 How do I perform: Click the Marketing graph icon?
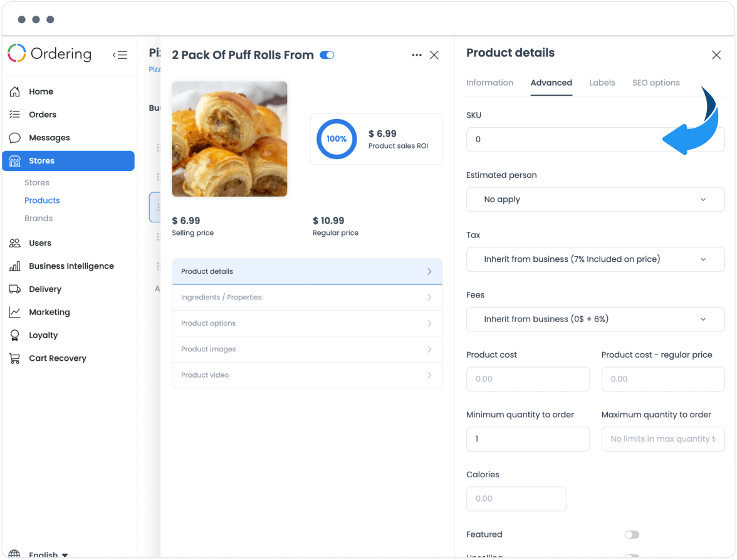coord(15,312)
